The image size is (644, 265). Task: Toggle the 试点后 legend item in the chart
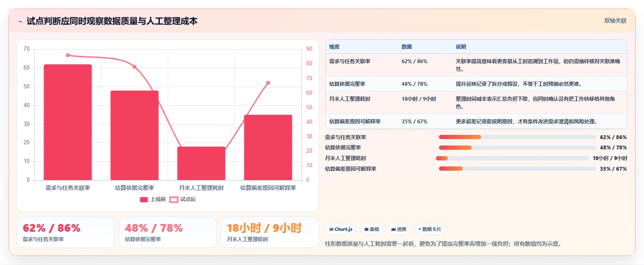(183, 199)
